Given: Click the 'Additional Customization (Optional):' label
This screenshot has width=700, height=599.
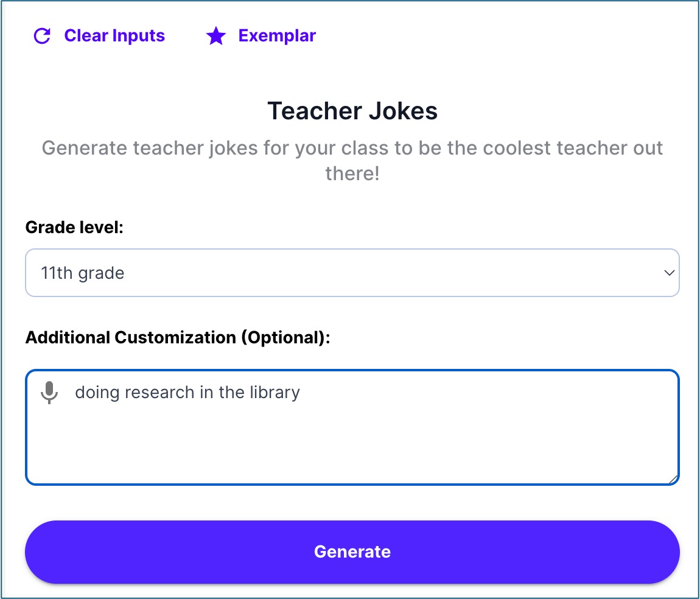Looking at the screenshot, I should (x=177, y=337).
